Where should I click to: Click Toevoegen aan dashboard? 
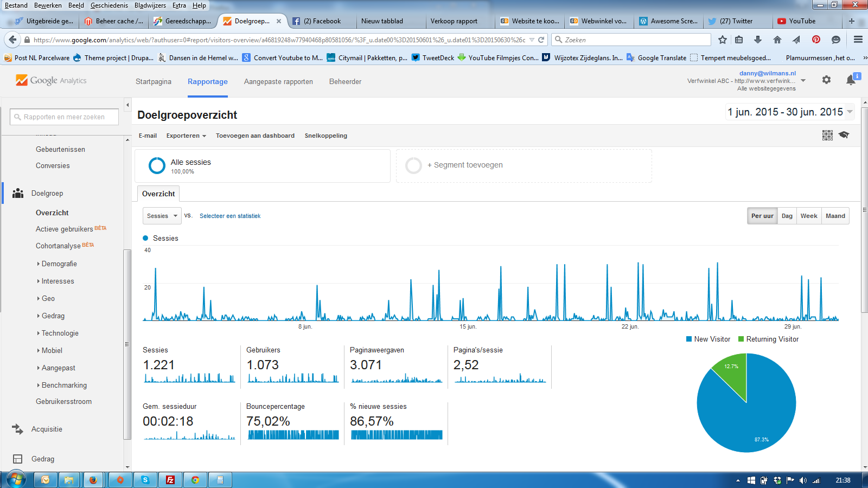tap(255, 136)
